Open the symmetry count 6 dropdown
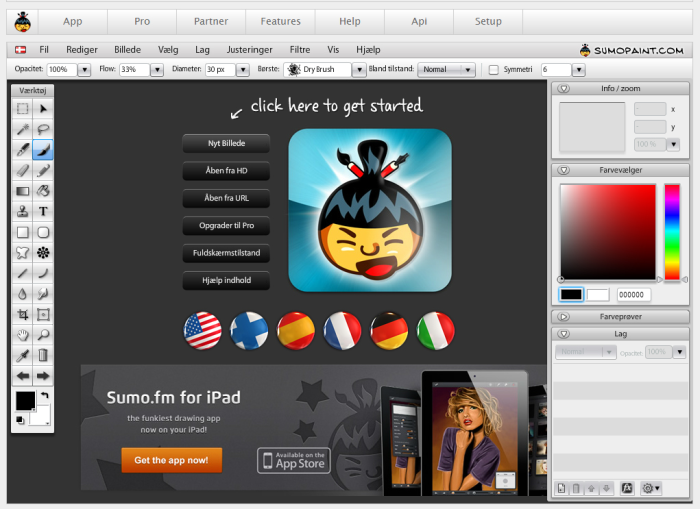The width and height of the screenshot is (700, 509). [579, 70]
